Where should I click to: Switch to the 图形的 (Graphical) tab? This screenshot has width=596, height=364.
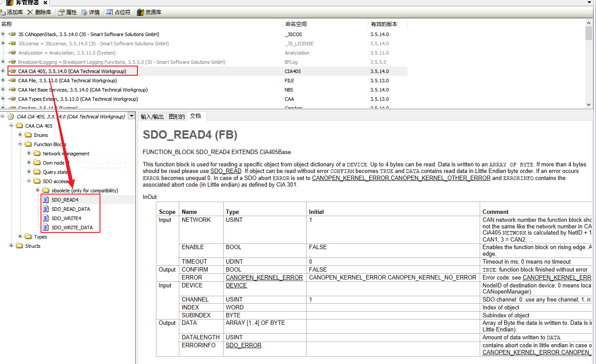pyautogui.click(x=177, y=116)
